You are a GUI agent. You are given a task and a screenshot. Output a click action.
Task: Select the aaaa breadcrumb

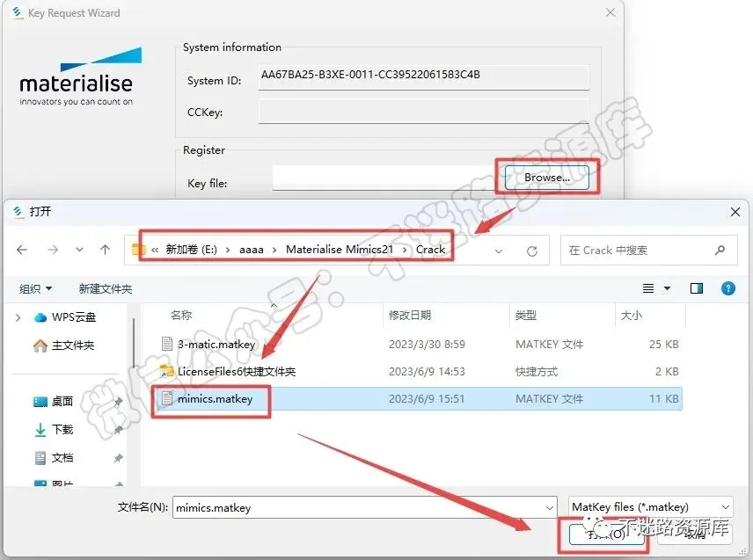pos(252,250)
